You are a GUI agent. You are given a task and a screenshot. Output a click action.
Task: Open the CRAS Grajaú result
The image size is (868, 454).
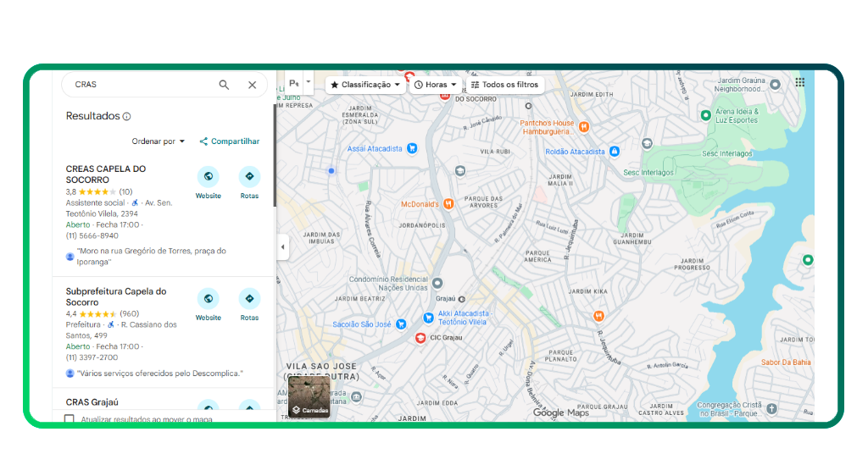pos(92,401)
